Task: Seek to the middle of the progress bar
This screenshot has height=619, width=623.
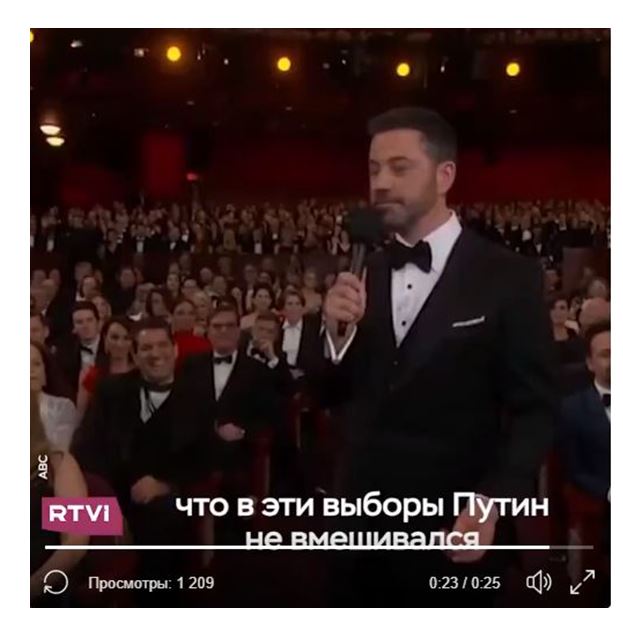Action: click(x=319, y=547)
